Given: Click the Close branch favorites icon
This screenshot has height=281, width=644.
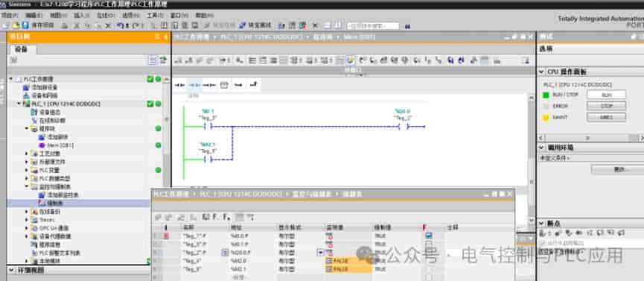Looking at the screenshot, I should click(253, 85).
